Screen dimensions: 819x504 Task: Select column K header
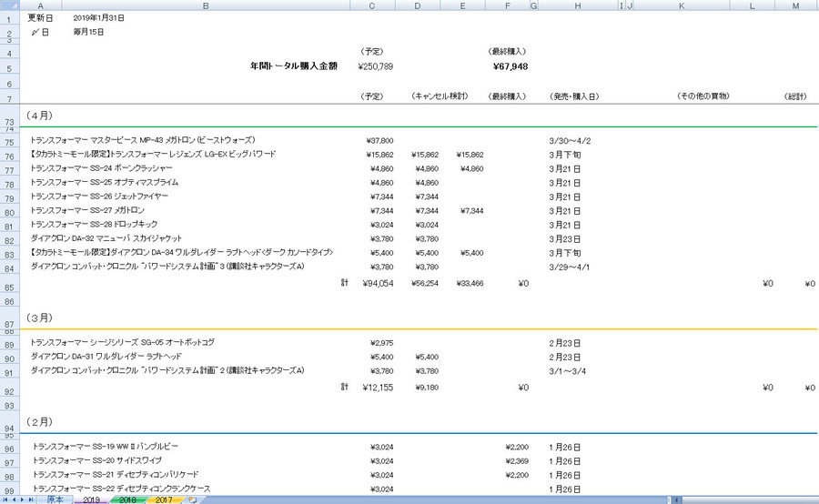682,5
